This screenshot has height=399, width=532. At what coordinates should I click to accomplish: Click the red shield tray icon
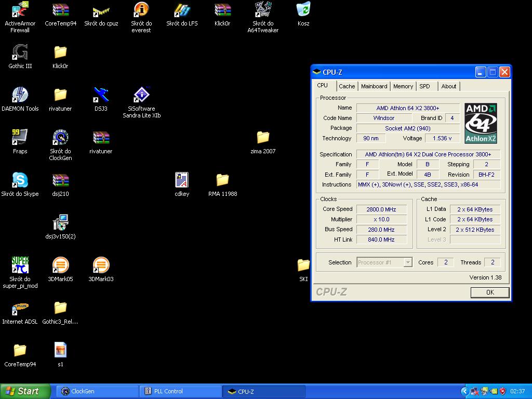pyautogui.click(x=503, y=391)
